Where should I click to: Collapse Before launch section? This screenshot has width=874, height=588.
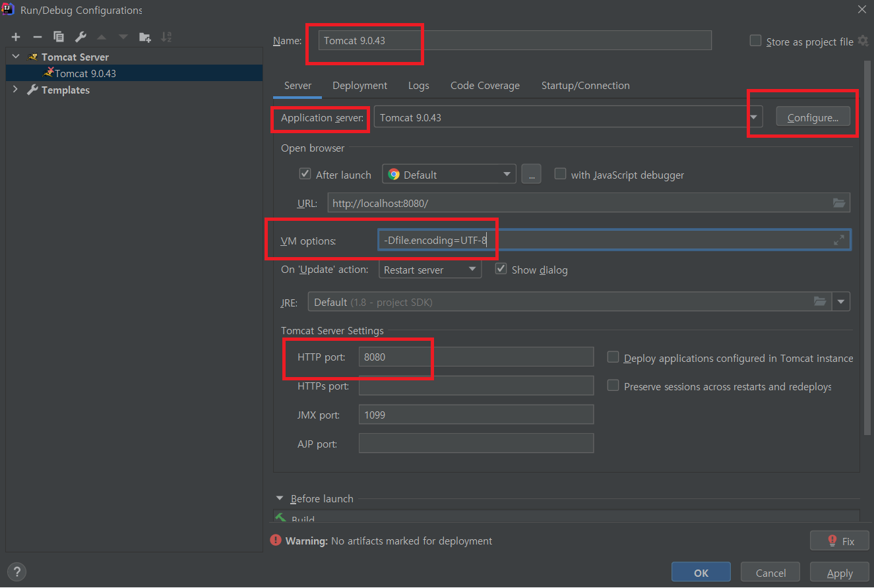coord(280,498)
